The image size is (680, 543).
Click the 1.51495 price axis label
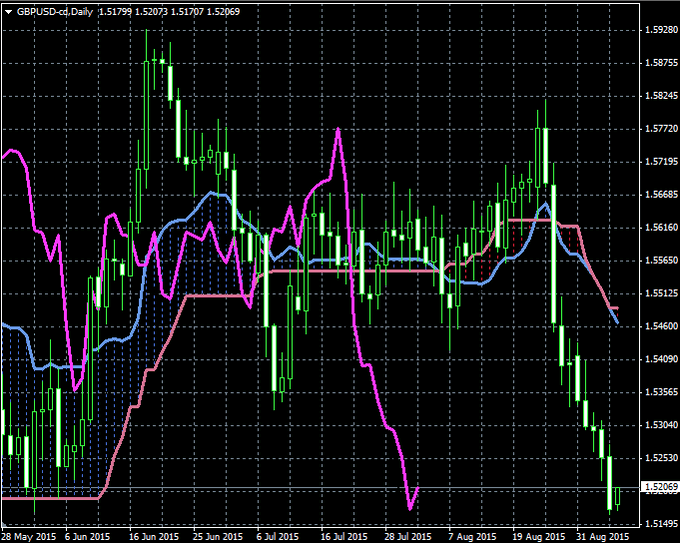tap(658, 523)
